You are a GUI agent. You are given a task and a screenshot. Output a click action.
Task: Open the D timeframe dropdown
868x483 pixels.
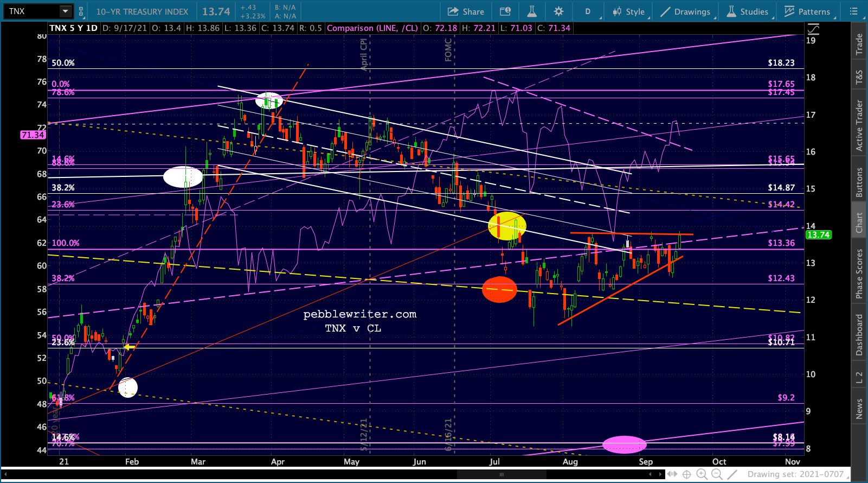(588, 11)
